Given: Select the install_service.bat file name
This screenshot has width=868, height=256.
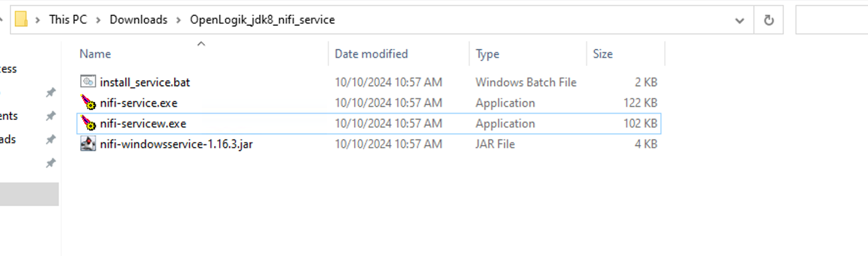Looking at the screenshot, I should point(145,82).
